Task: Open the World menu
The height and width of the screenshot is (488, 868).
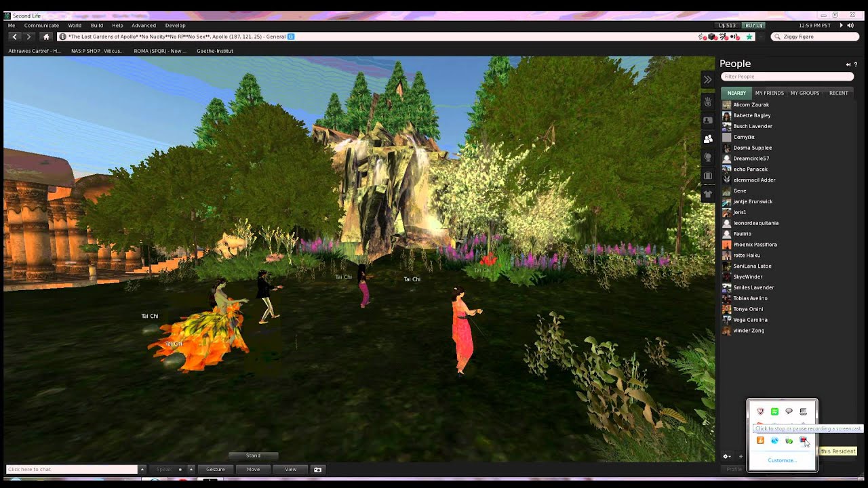Action: pyautogui.click(x=75, y=25)
